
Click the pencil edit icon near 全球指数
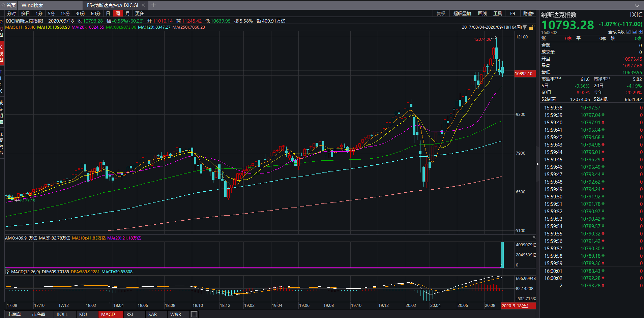click(x=628, y=32)
